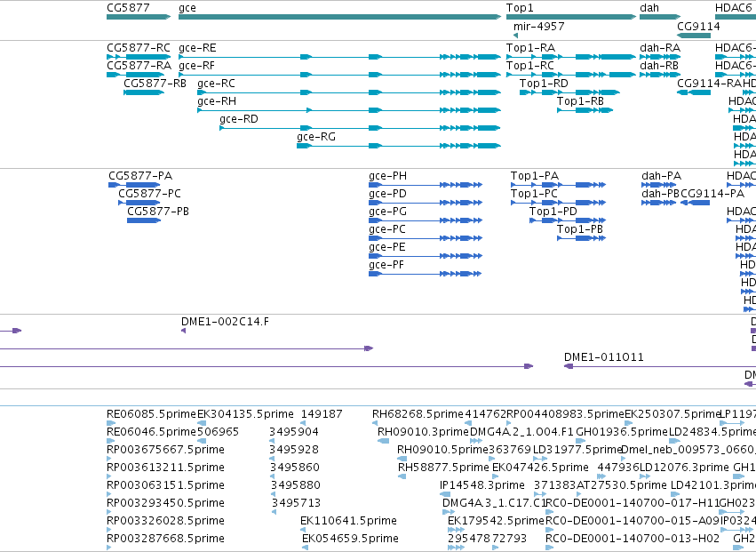756x552 pixels.
Task: Click transcript CG5877-RB
Action: [x=144, y=92]
